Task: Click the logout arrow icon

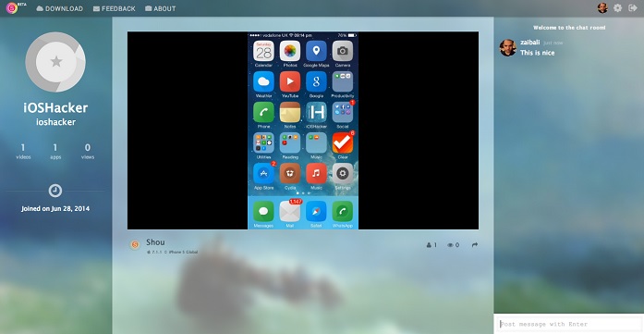Action: [x=633, y=7]
